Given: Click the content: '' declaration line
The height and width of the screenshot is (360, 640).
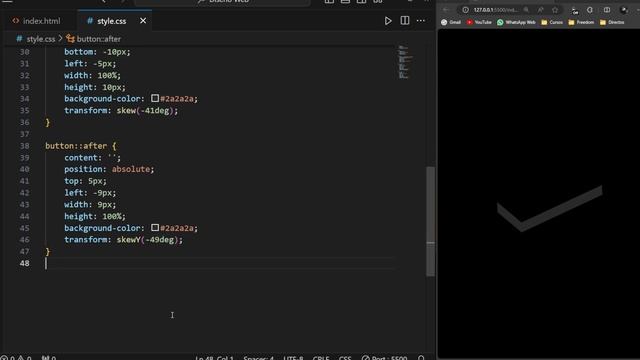Looking at the screenshot, I should pos(92,158).
